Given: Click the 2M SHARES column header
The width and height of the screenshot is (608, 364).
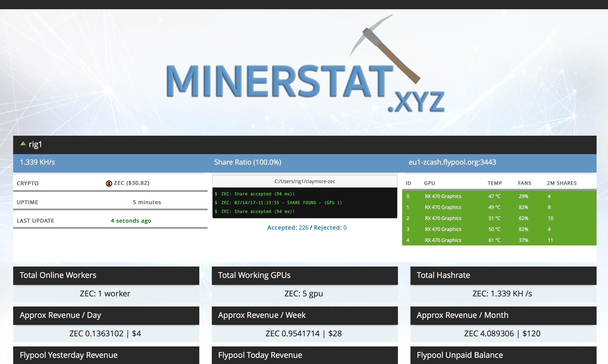Looking at the screenshot, I should 562,183.
